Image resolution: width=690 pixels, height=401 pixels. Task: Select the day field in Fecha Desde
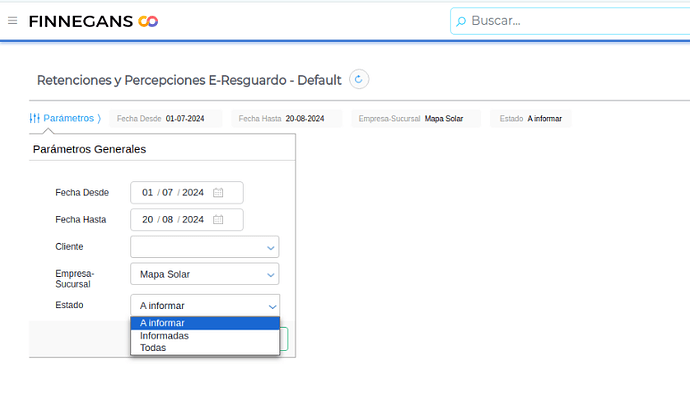coord(147,192)
